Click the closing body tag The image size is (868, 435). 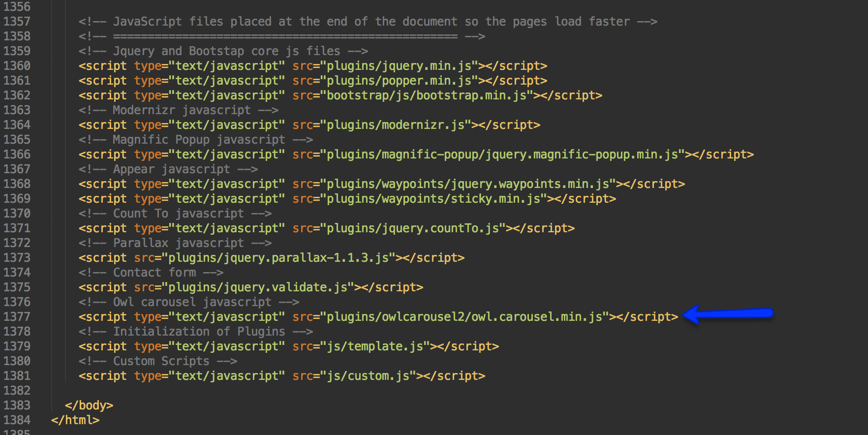[x=89, y=405]
